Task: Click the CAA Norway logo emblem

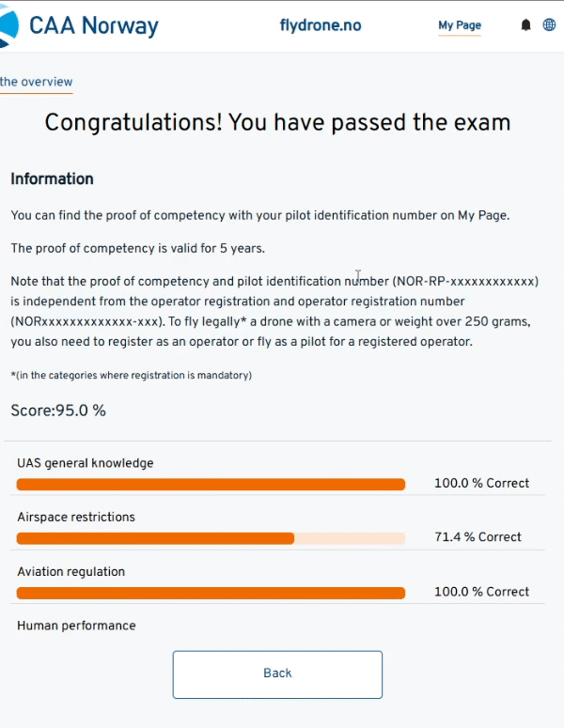Action: point(8,24)
